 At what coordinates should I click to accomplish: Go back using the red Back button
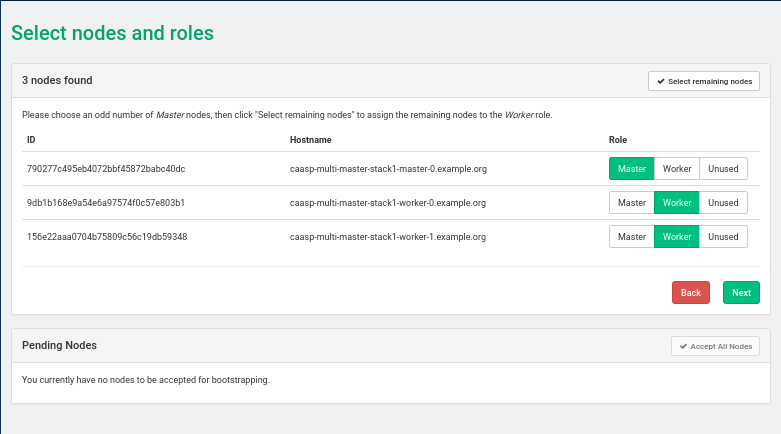pos(690,293)
